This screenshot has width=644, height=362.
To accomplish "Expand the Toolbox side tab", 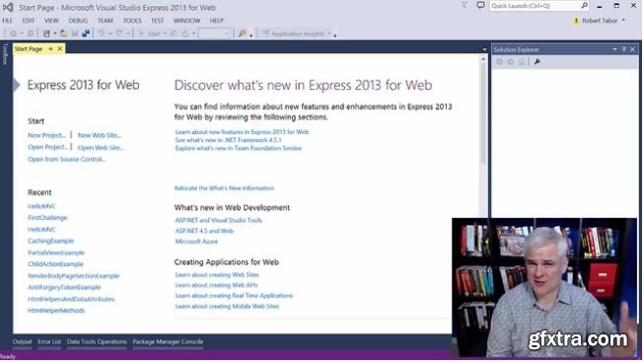I will [x=5, y=54].
